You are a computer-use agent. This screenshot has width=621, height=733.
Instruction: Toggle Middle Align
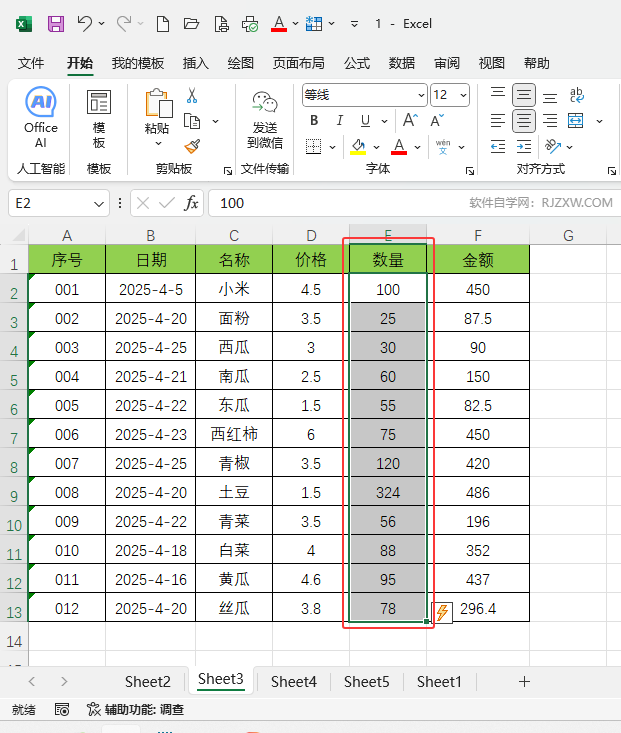coord(524,95)
